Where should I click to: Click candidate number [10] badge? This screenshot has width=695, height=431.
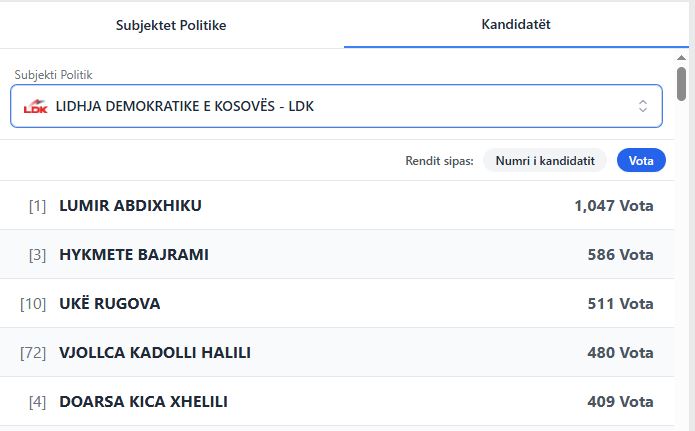pos(33,304)
